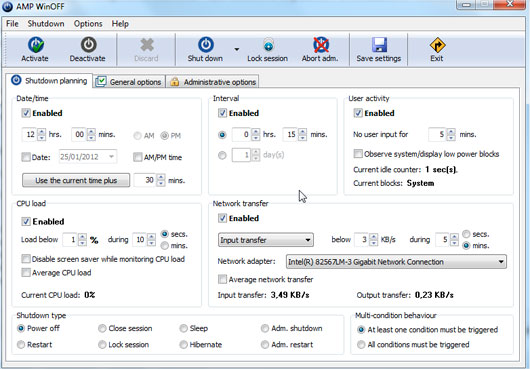The image size is (530, 369).
Task: Select the Hibernate shutdown type
Action: 184,344
